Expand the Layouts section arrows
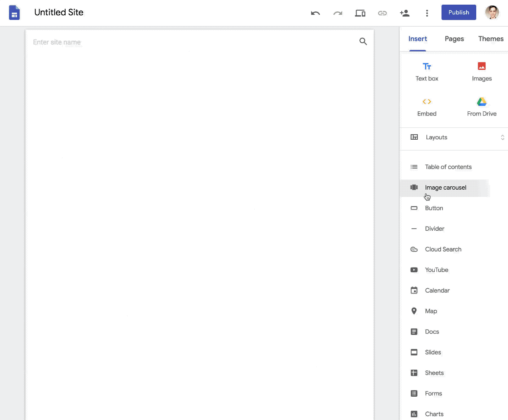This screenshot has height=420, width=508. click(x=502, y=137)
